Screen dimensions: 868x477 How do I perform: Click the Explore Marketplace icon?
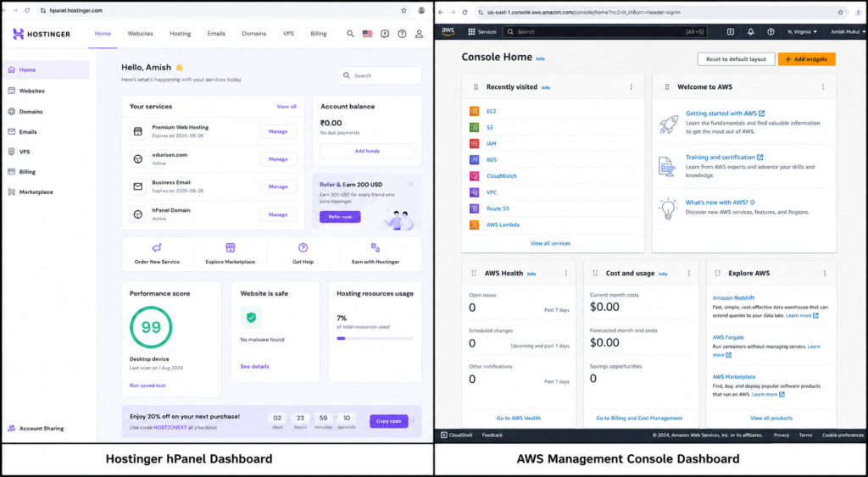tap(231, 247)
